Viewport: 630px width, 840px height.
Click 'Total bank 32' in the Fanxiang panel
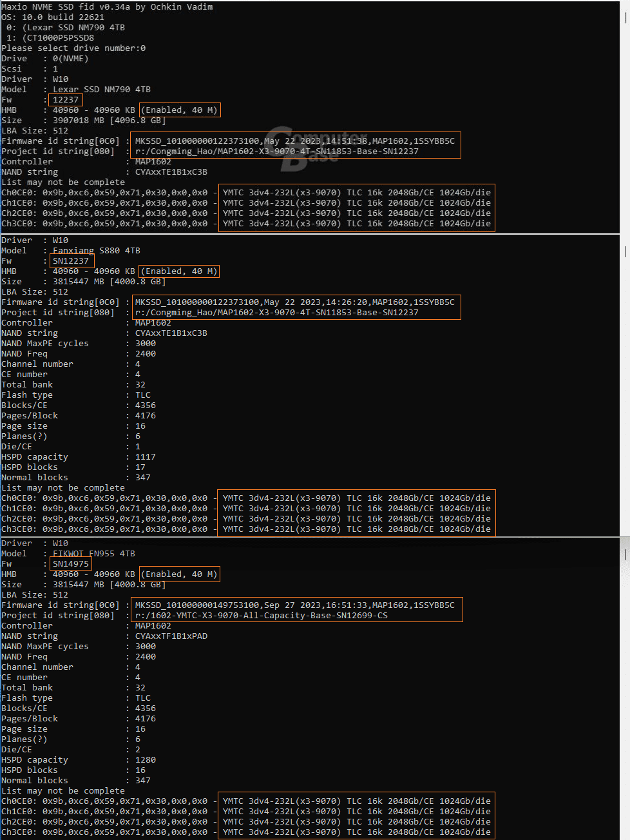tap(73, 385)
